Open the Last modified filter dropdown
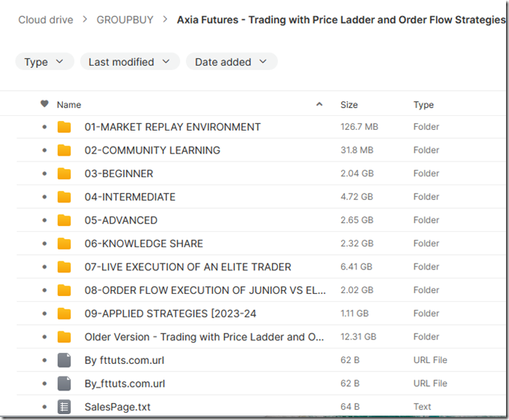Image resolution: width=509 pixels, height=420 pixels. tap(129, 61)
